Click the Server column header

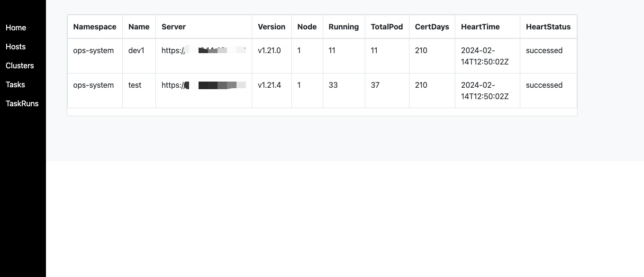point(173,27)
